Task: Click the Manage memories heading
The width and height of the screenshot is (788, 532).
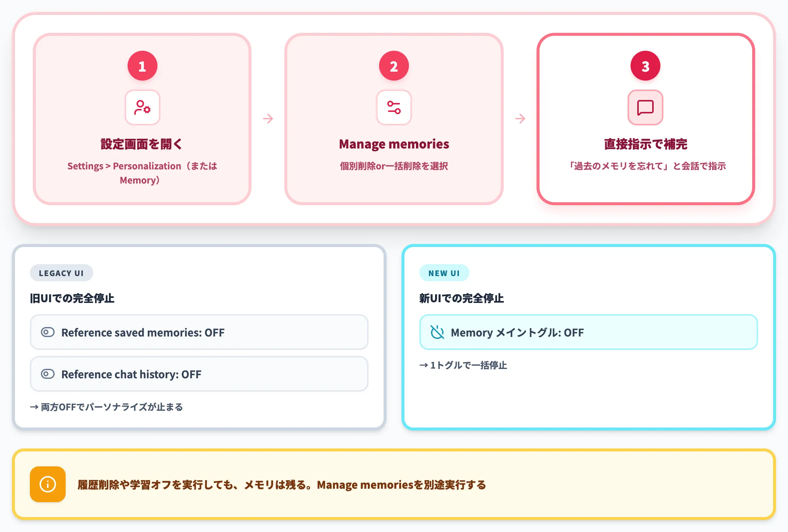Action: (394, 144)
